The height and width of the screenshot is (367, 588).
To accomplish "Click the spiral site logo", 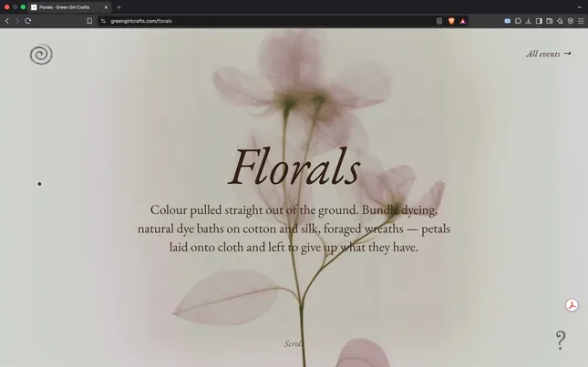I will point(41,55).
